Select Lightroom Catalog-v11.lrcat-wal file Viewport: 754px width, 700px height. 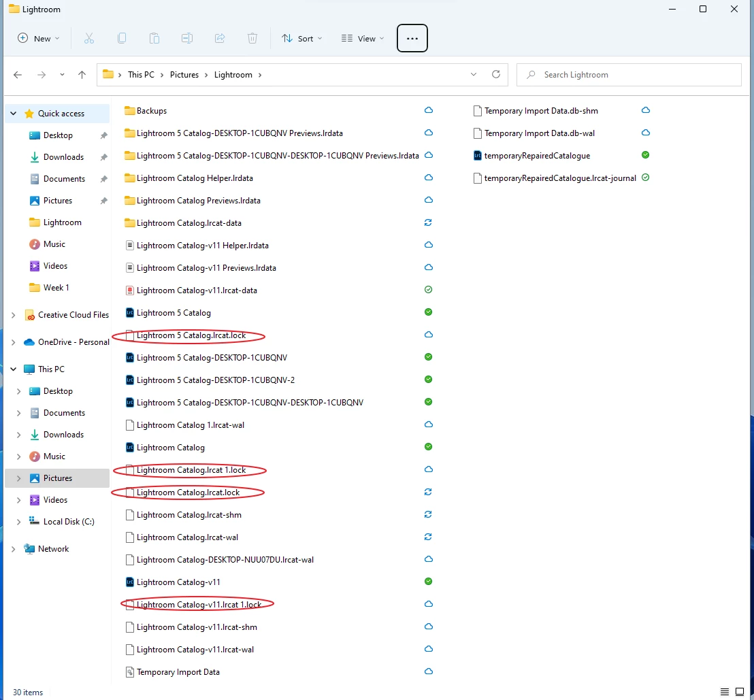coord(195,650)
